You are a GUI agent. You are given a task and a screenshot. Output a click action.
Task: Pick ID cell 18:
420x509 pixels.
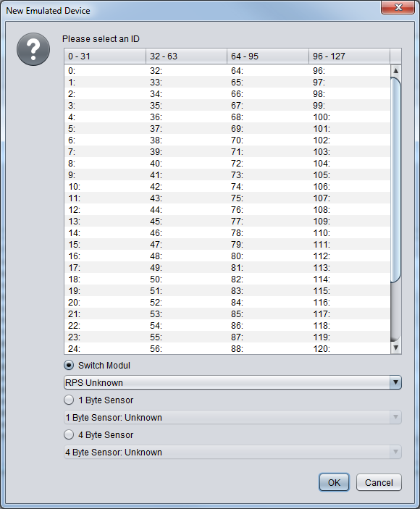(105, 279)
